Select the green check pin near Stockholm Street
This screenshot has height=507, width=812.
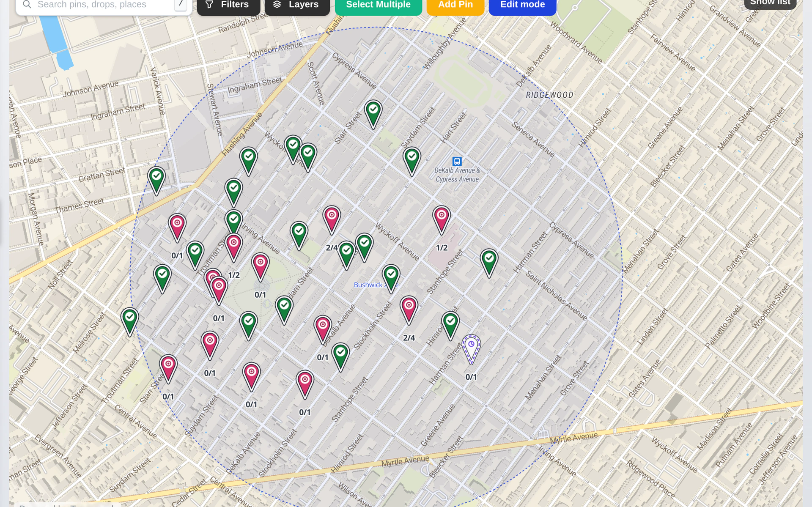(340, 357)
